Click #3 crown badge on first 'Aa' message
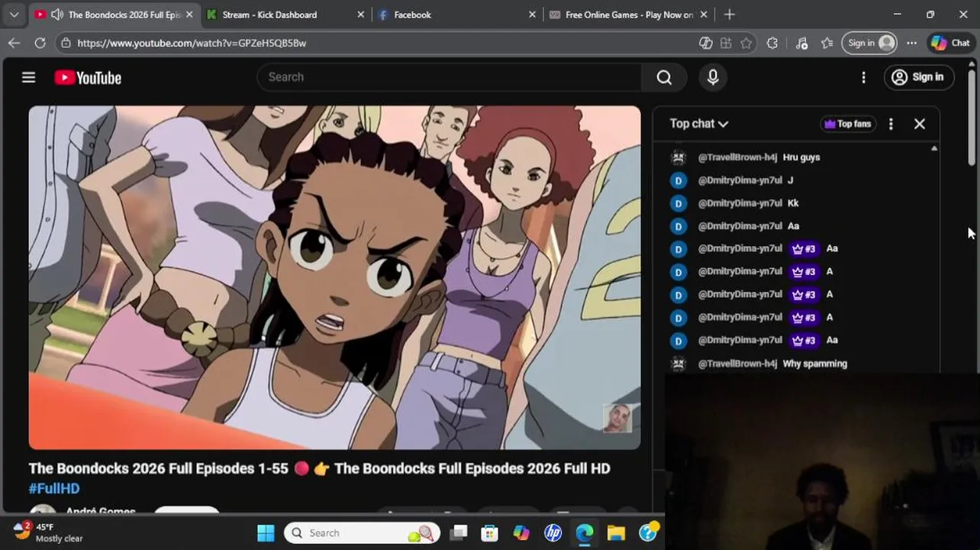The image size is (980, 550). click(x=804, y=249)
